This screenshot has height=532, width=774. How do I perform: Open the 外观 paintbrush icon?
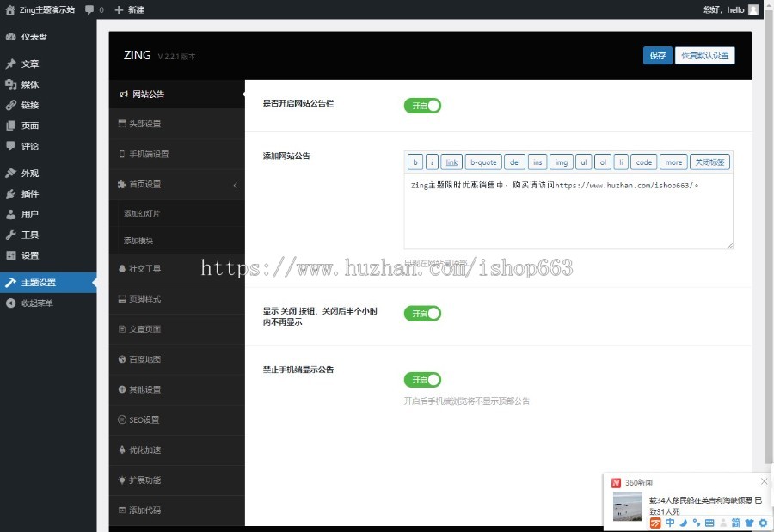pyautogui.click(x=11, y=174)
